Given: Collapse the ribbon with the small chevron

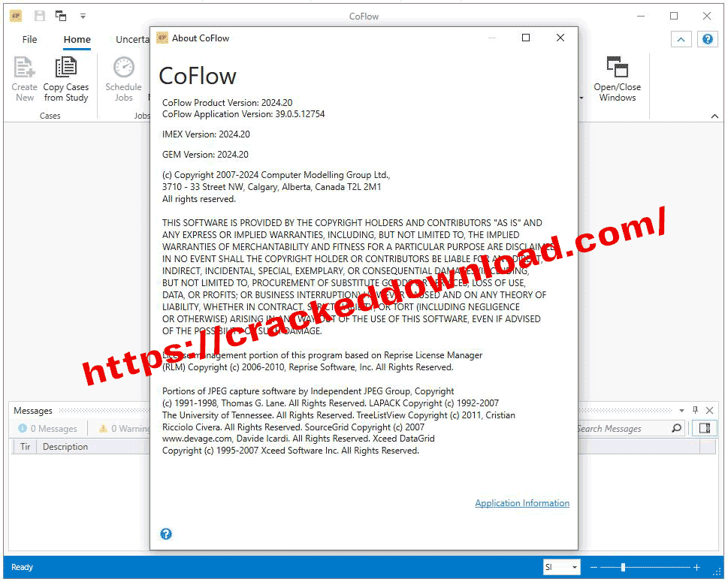Looking at the screenshot, I should (714, 116).
